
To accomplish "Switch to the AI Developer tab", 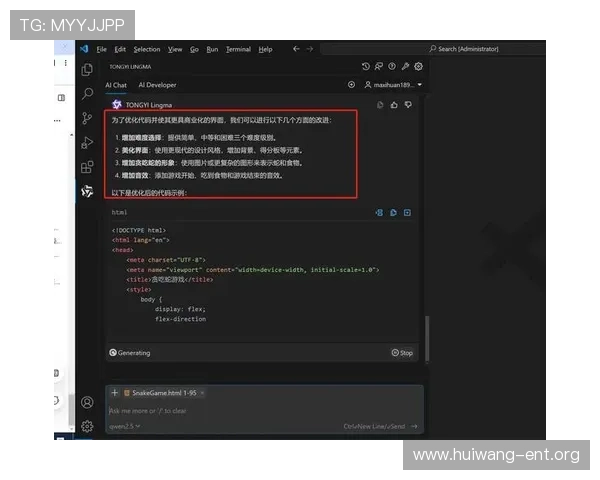I will [157, 86].
